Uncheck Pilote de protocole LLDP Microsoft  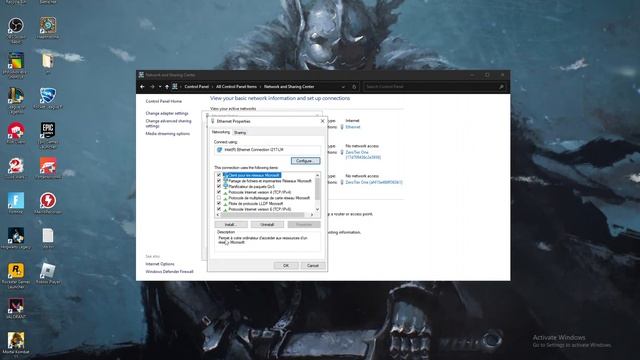pos(219,203)
